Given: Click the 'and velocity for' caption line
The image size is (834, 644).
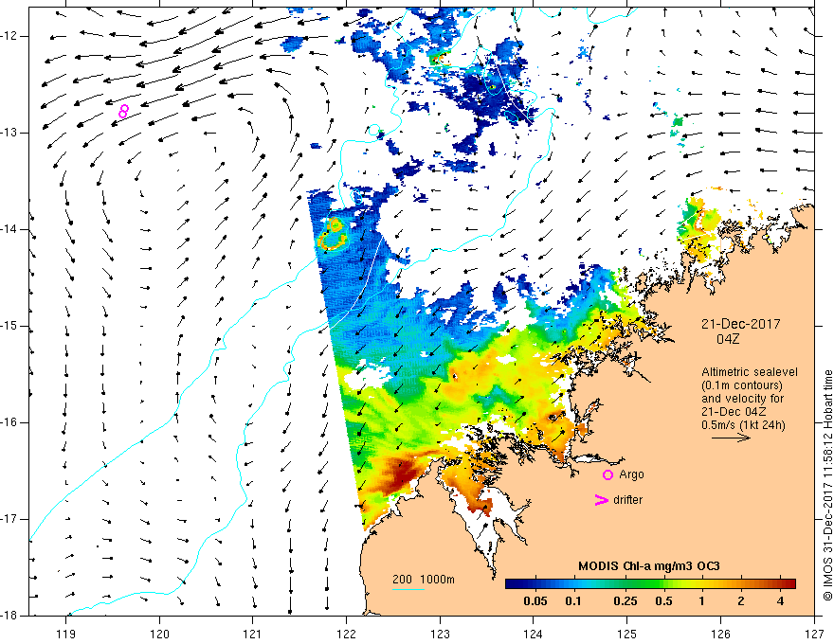Looking at the screenshot, I should pyautogui.click(x=742, y=399).
